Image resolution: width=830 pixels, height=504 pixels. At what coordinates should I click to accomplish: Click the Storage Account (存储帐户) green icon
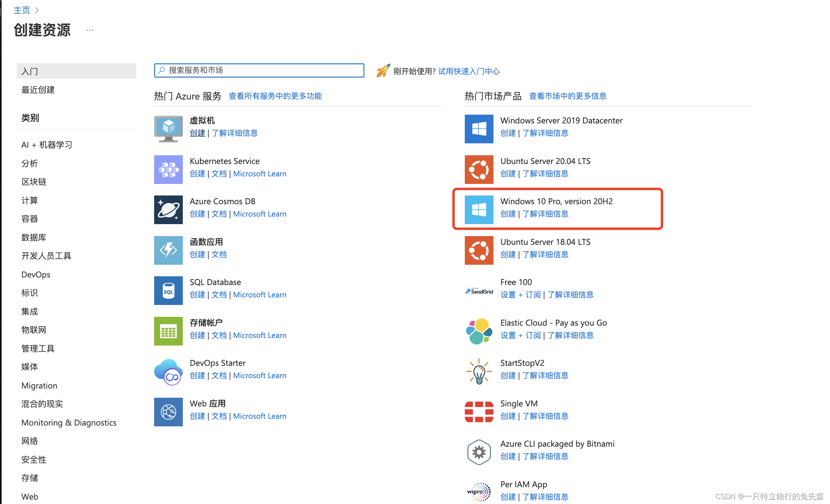point(168,331)
